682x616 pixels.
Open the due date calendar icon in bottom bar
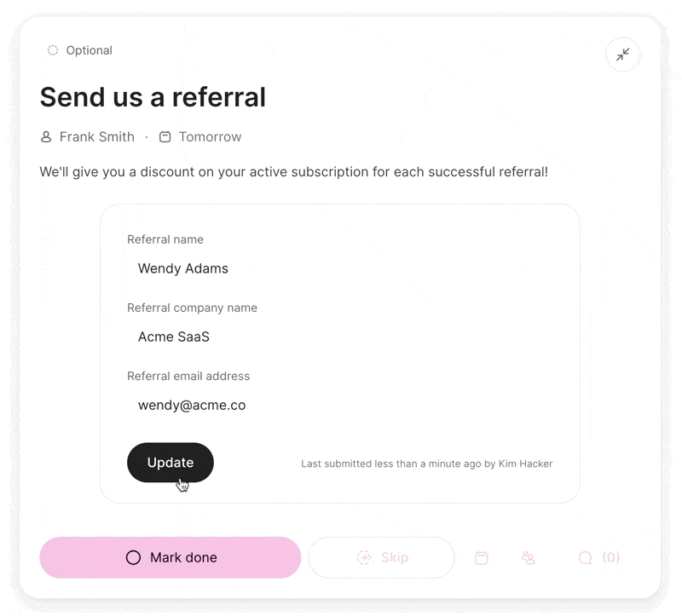click(482, 558)
